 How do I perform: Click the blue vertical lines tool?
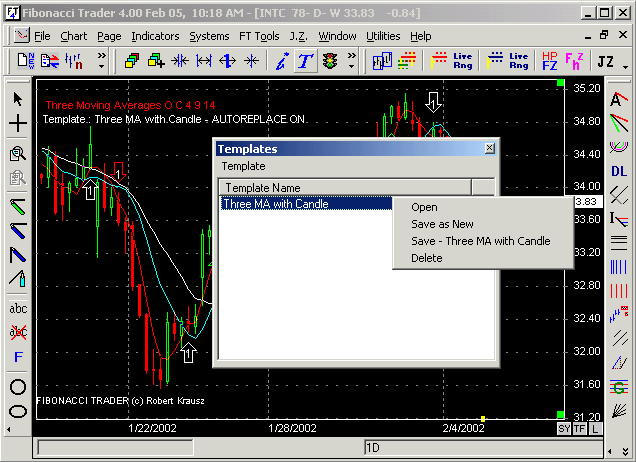coord(619,267)
